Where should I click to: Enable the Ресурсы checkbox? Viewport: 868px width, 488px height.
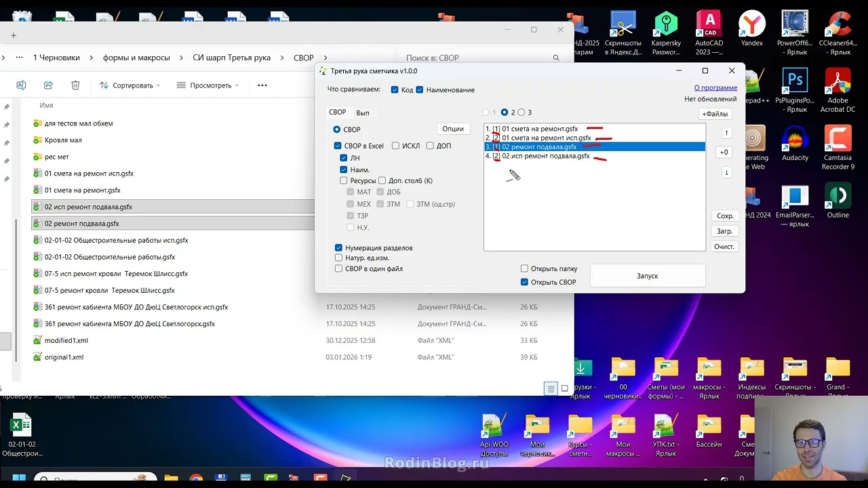click(x=344, y=181)
